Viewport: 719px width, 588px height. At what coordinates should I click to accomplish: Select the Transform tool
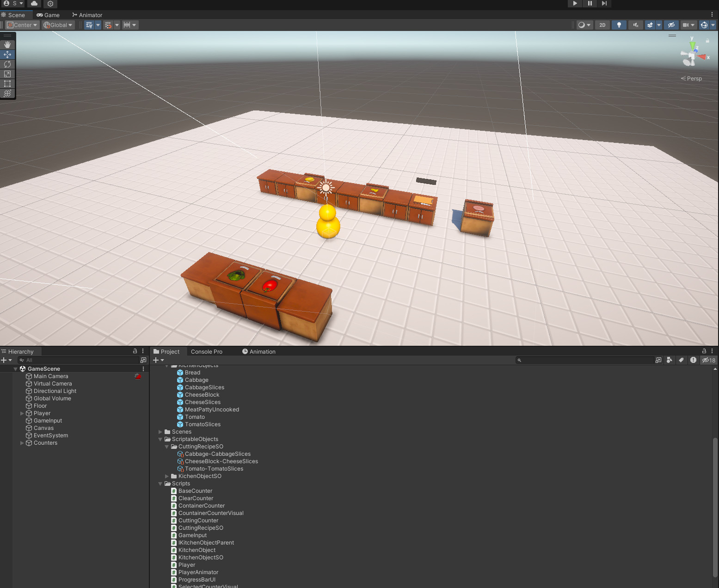tap(7, 93)
